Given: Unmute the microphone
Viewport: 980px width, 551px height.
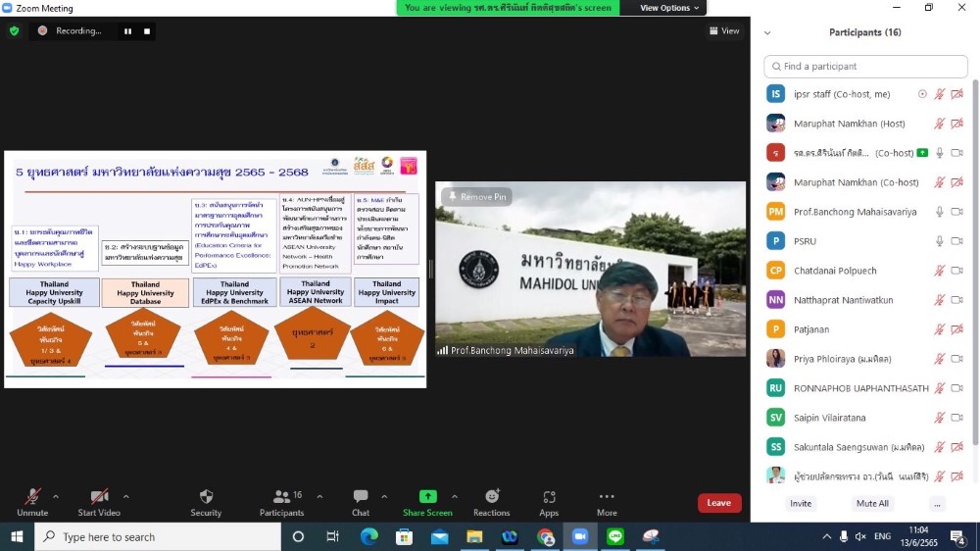Looking at the screenshot, I should (32, 497).
